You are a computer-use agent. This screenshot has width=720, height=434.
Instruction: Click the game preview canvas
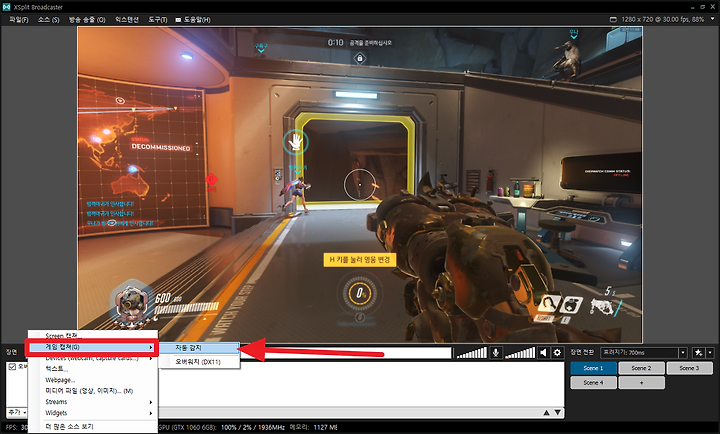(x=360, y=184)
